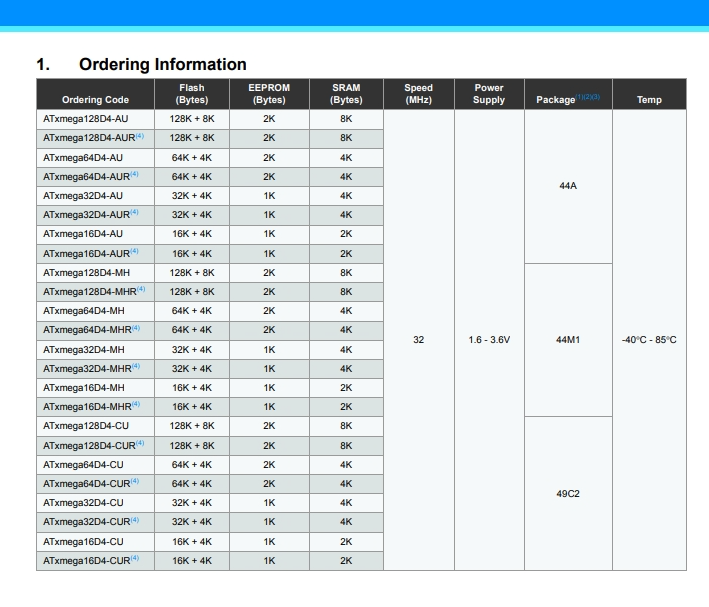The width and height of the screenshot is (709, 607).
Task: Select ordering code ATxmega64D4-CUR
Action: click(87, 484)
